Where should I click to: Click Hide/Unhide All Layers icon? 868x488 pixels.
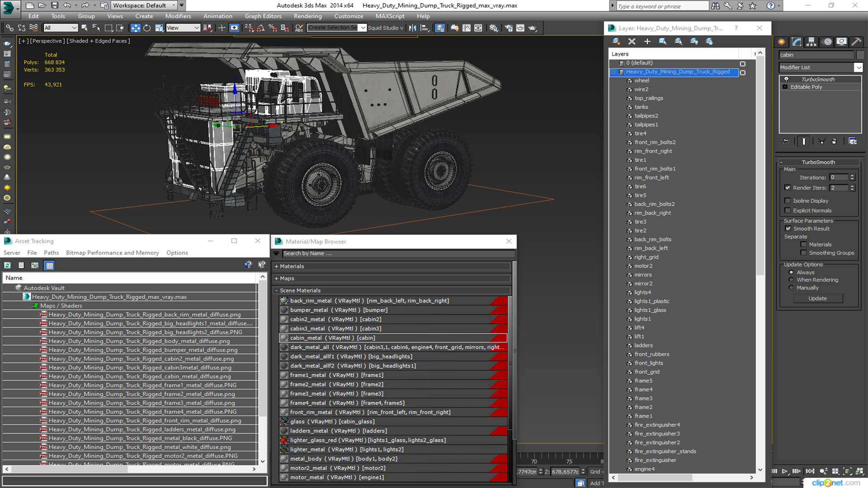(x=694, y=41)
